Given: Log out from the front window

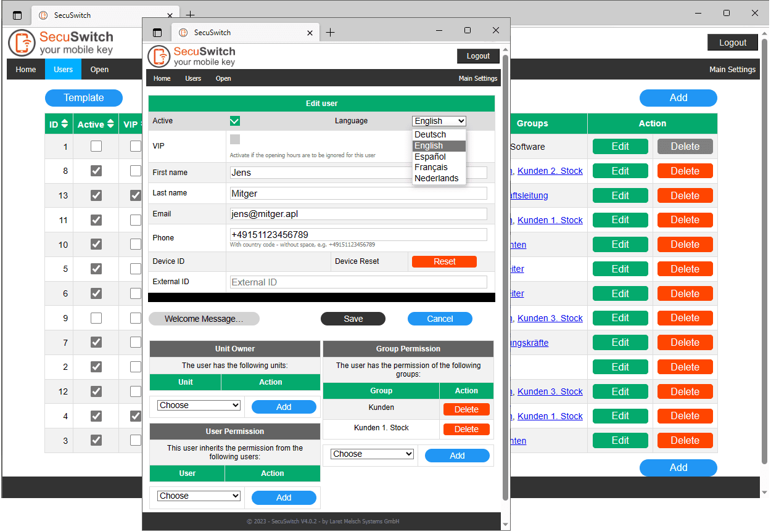Looking at the screenshot, I should (x=478, y=56).
